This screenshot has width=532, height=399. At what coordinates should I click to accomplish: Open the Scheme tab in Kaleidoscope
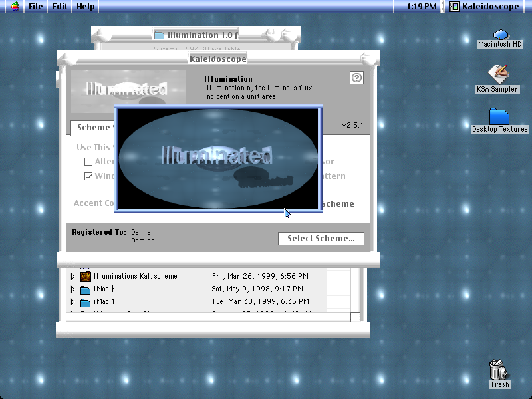pos(92,128)
